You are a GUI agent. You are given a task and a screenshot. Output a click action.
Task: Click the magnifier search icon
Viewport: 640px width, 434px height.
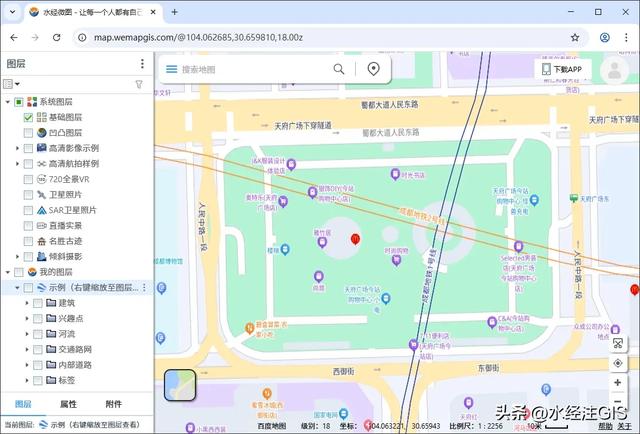(339, 69)
